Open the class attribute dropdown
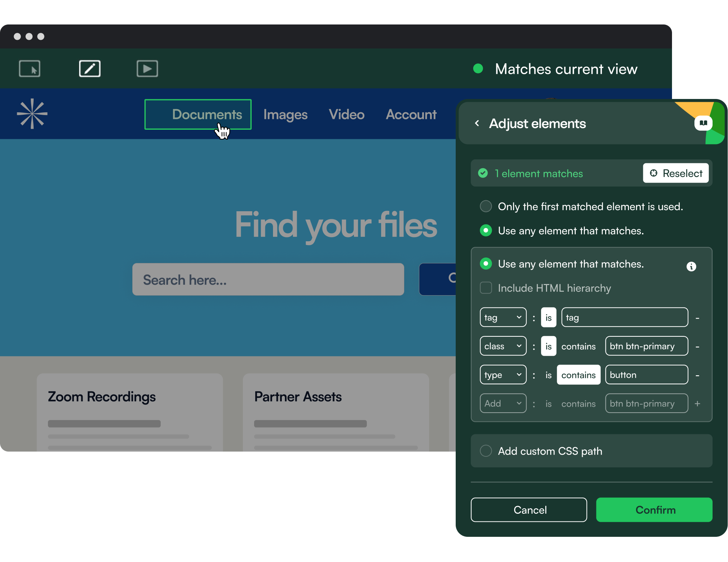 coord(502,346)
